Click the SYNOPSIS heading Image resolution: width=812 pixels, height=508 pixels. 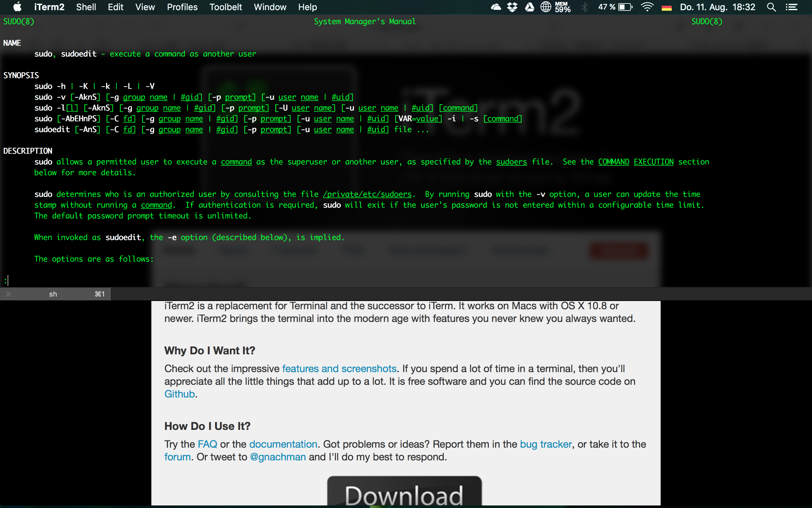(21, 75)
